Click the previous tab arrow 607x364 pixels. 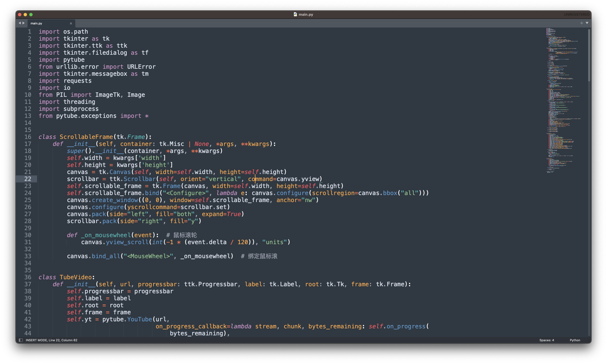pos(20,23)
